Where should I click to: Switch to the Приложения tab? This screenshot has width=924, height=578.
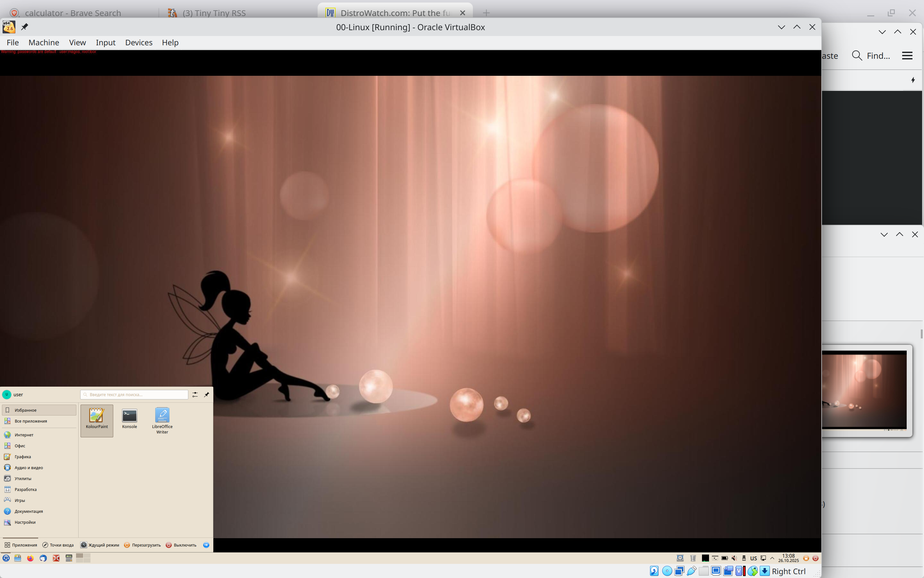[x=21, y=545]
